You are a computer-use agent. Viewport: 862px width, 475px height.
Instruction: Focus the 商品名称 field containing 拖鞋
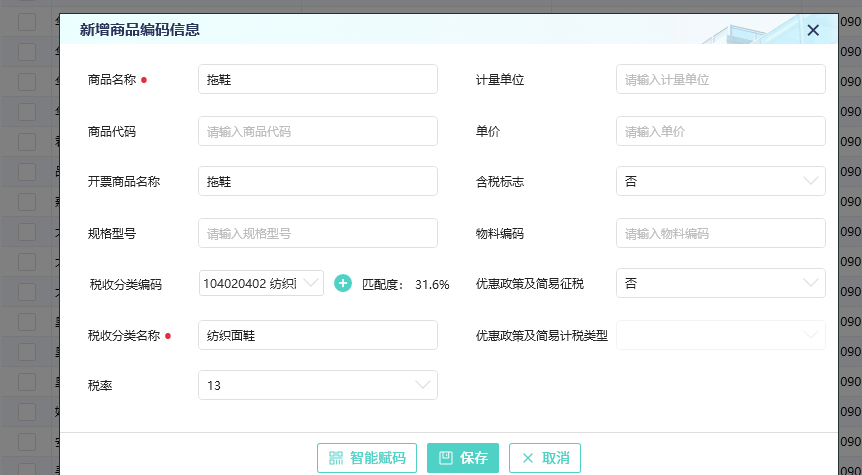tap(318, 79)
